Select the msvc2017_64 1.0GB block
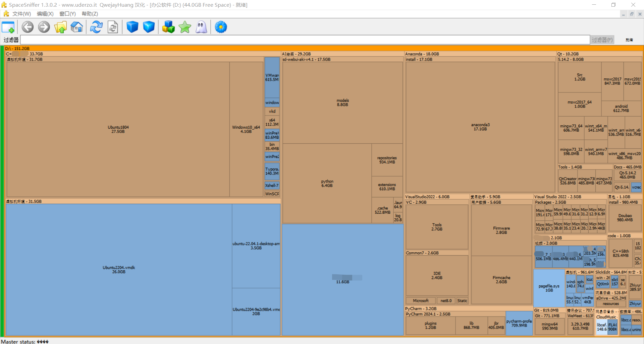644x344 pixels. click(580, 104)
